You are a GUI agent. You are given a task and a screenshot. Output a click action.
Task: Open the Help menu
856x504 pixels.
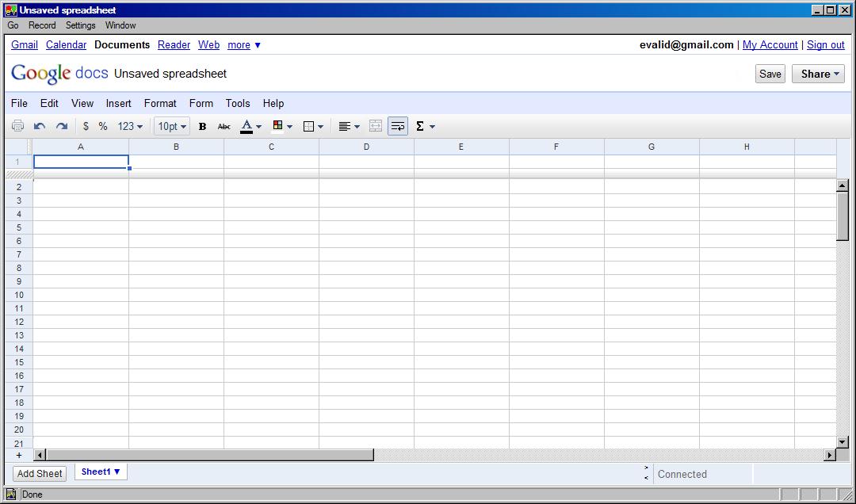click(273, 103)
